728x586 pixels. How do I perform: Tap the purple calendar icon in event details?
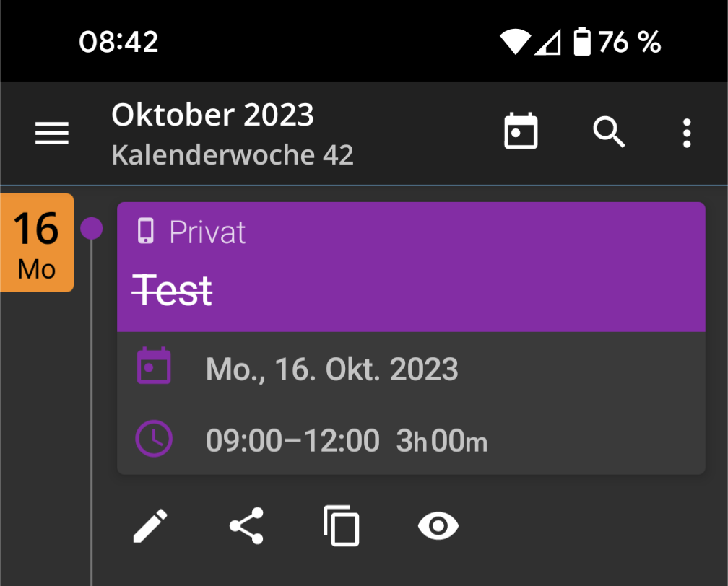point(154,366)
